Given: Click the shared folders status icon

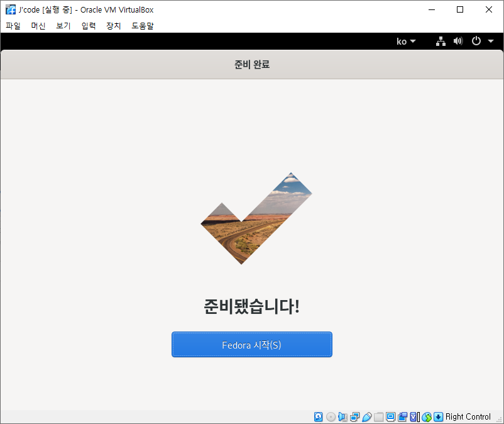Looking at the screenshot, I should coord(379,417).
